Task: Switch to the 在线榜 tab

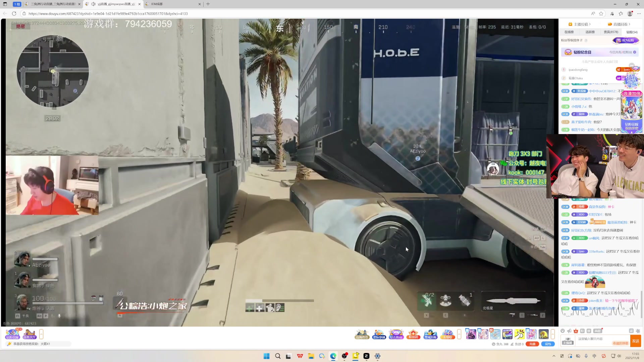Action: click(x=569, y=32)
